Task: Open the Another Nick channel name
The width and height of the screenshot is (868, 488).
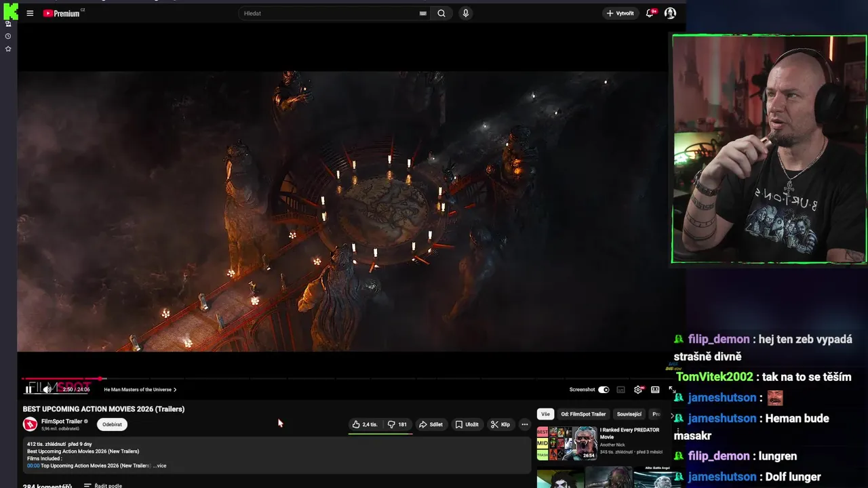Action: point(612,445)
